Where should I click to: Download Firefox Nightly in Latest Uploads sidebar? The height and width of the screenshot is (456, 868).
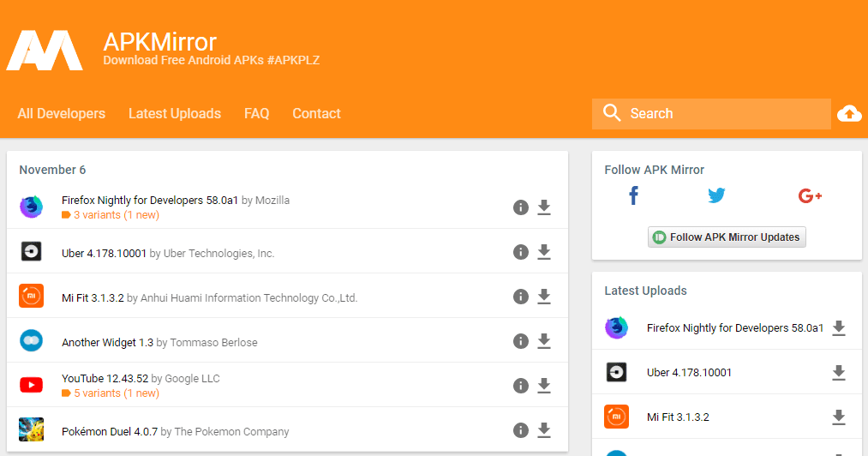click(839, 328)
